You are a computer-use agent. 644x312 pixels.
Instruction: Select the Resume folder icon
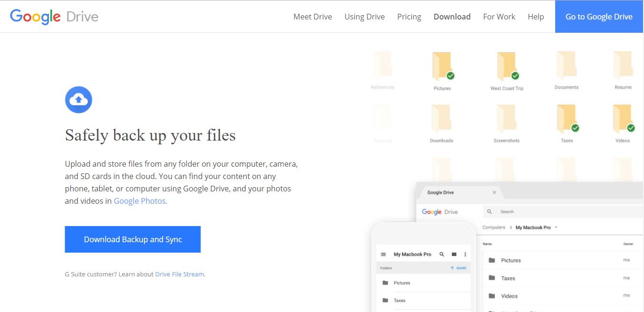click(623, 66)
